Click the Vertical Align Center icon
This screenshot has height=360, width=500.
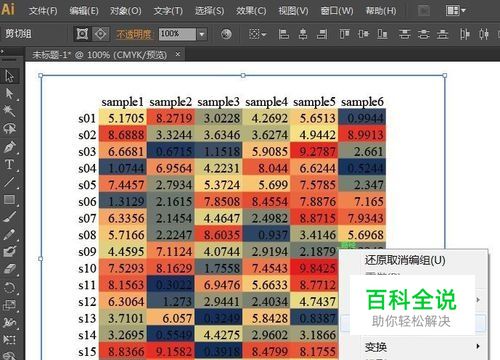pyautogui.click(x=364, y=34)
